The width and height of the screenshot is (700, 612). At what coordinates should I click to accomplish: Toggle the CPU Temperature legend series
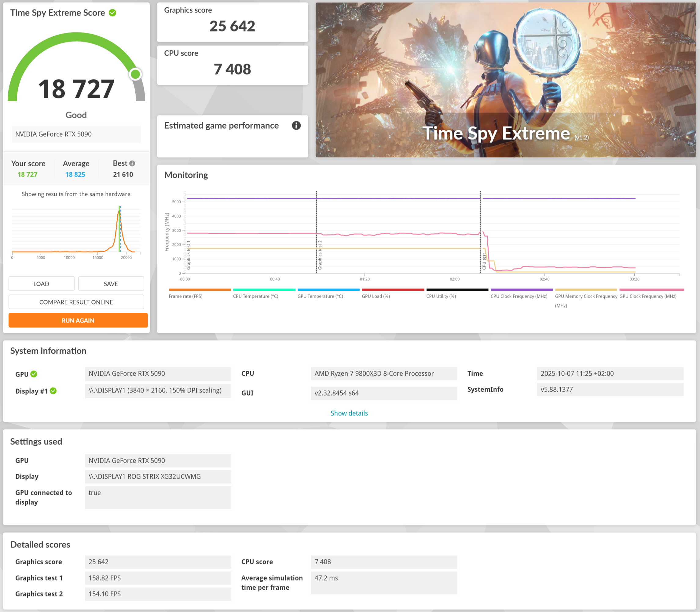click(255, 296)
